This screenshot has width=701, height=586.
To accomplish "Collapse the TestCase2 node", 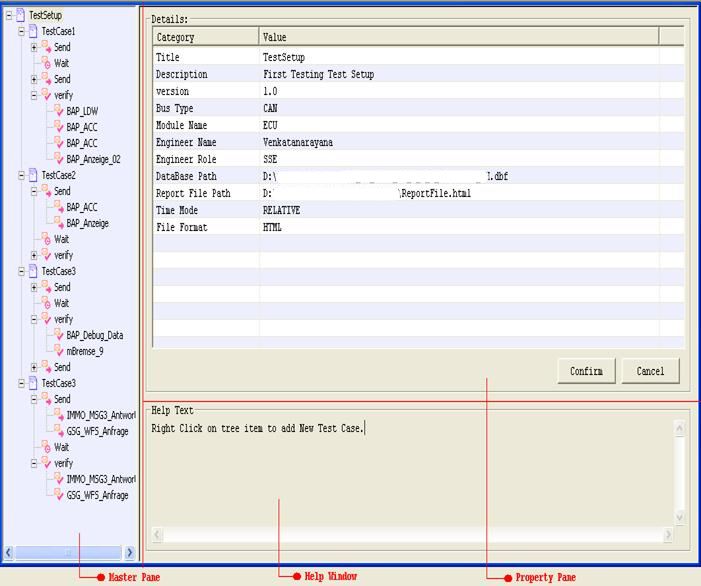I will click(x=21, y=176).
